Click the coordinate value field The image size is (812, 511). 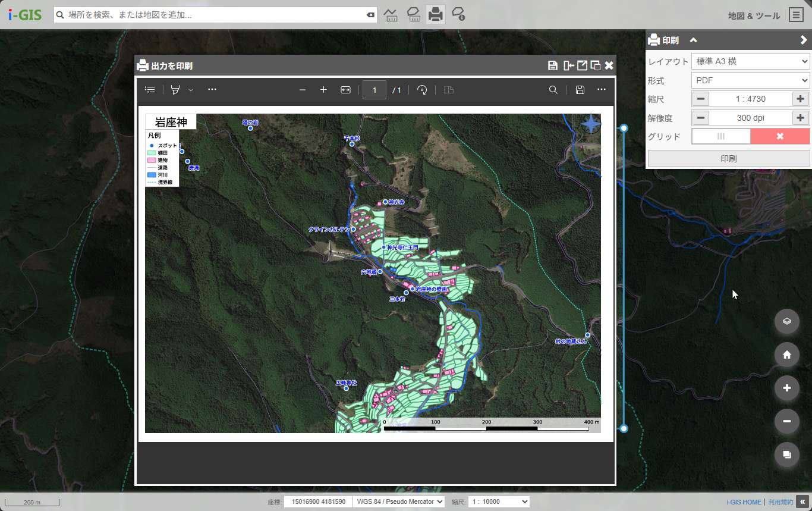pos(318,502)
